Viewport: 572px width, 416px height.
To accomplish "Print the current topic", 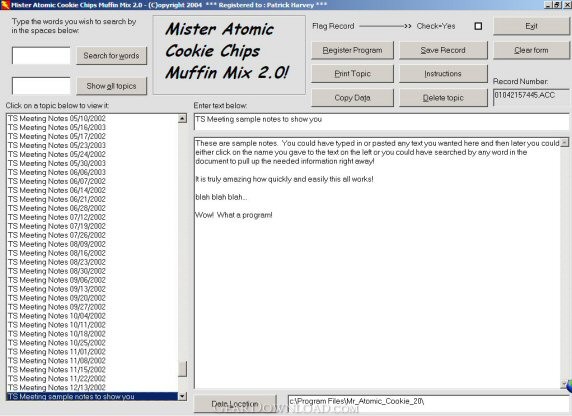I will (x=352, y=74).
